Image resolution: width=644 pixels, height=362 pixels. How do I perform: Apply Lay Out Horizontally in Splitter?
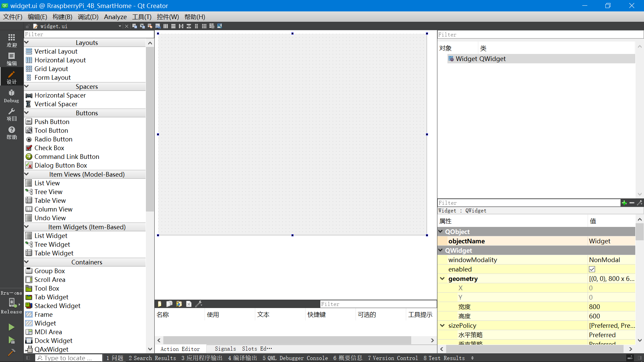point(181,26)
